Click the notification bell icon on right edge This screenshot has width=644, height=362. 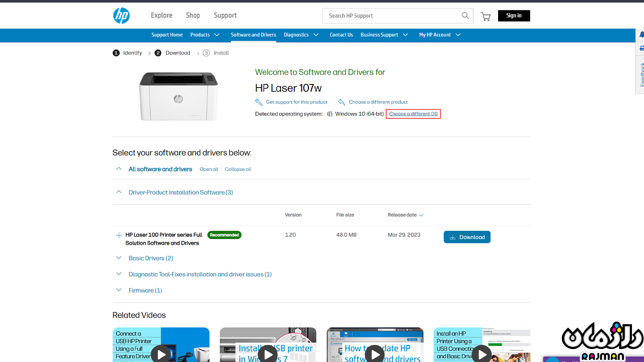641,35
